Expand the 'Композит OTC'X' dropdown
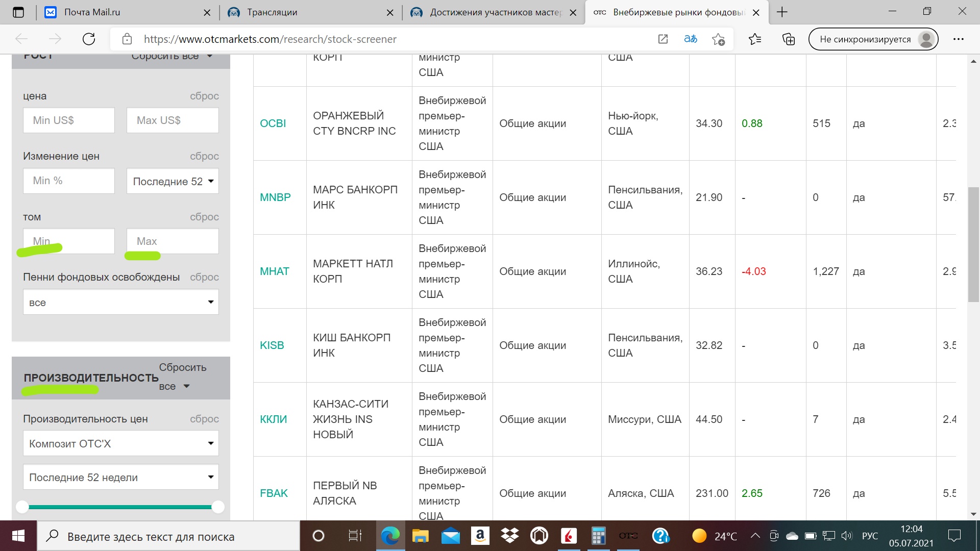The width and height of the screenshot is (980, 551). pos(121,443)
